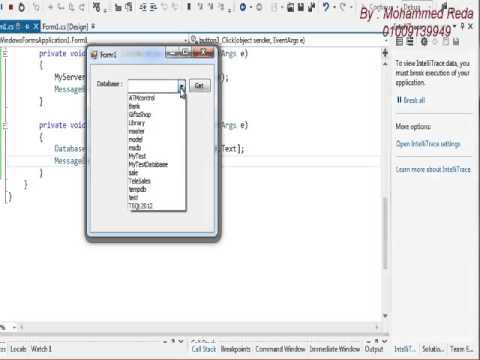The width and height of the screenshot is (480, 360).
Task: Click the Restart debugging icon
Action: pos(22,7)
